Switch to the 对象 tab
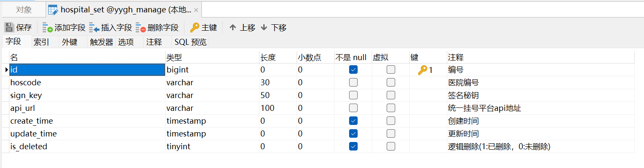Image resolution: width=644 pixels, height=168 pixels. 24,10
